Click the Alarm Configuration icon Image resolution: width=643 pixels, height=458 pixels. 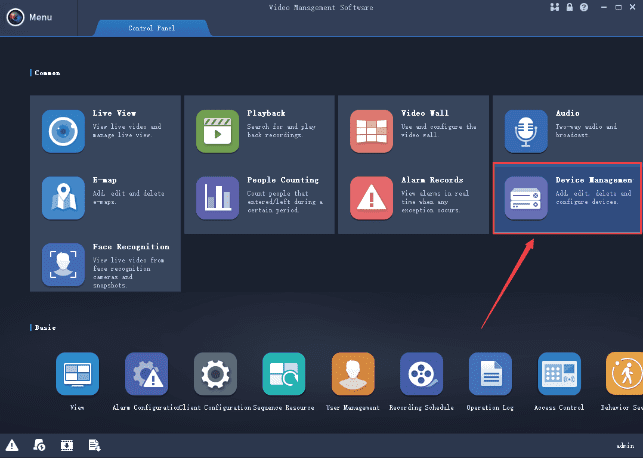tap(146, 374)
